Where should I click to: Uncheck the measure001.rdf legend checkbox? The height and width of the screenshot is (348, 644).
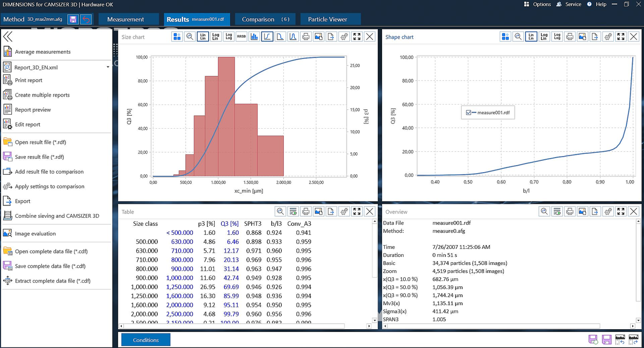click(469, 113)
